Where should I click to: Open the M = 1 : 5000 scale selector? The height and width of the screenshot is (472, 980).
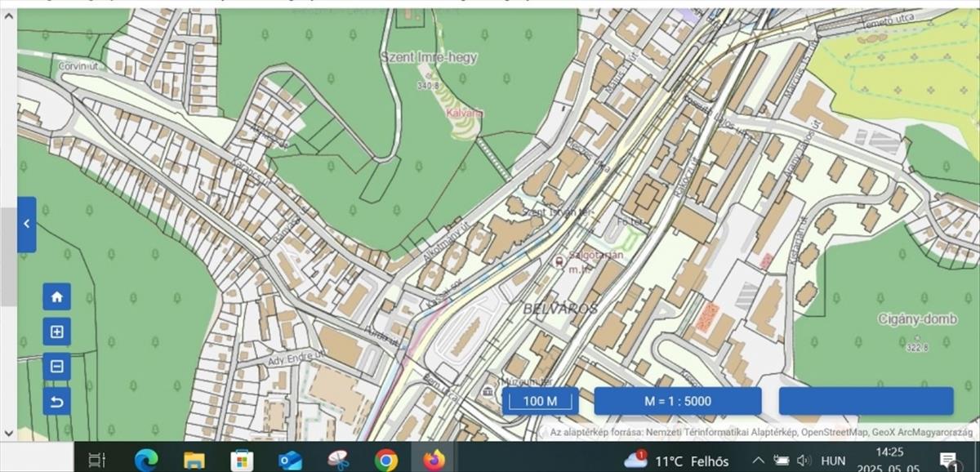(x=677, y=401)
